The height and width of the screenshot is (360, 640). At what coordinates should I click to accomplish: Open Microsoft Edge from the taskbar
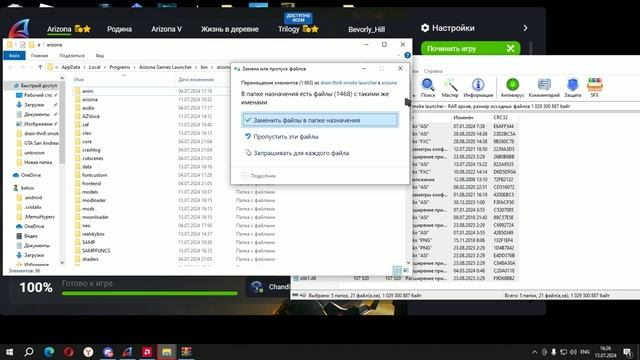(49, 351)
